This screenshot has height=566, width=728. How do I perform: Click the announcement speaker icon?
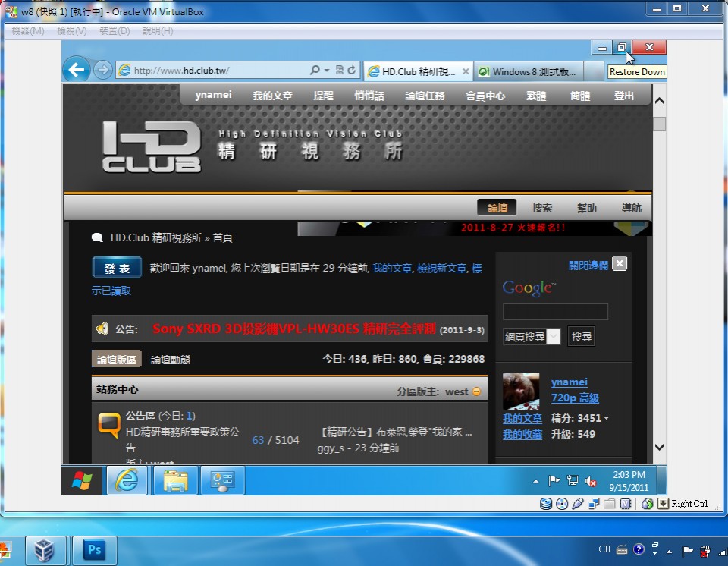pos(102,329)
